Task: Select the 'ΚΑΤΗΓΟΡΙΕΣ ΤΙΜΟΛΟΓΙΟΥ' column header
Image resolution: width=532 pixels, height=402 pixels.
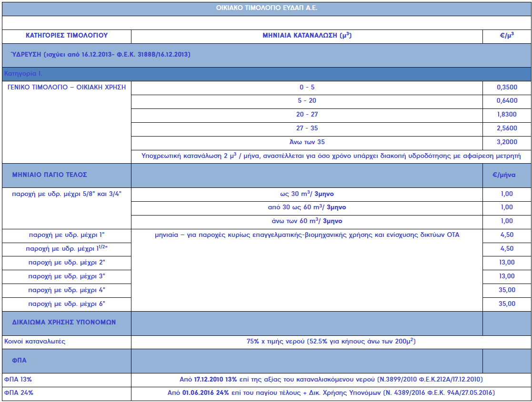Action: coord(67,36)
